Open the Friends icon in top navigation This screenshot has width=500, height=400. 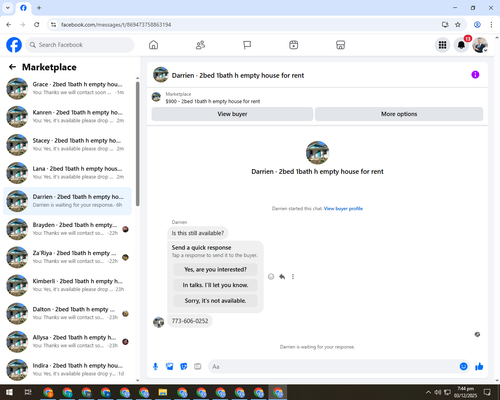tap(200, 45)
